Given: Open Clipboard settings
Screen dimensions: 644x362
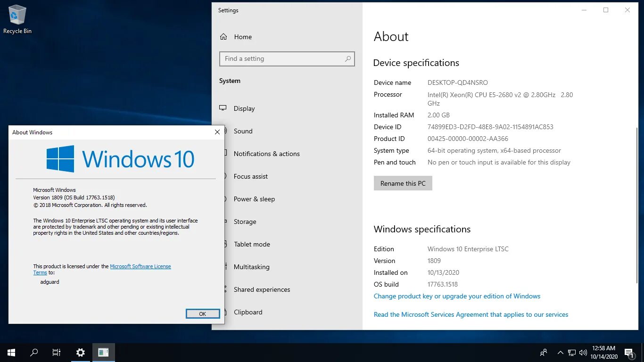Looking at the screenshot, I should click(x=248, y=312).
